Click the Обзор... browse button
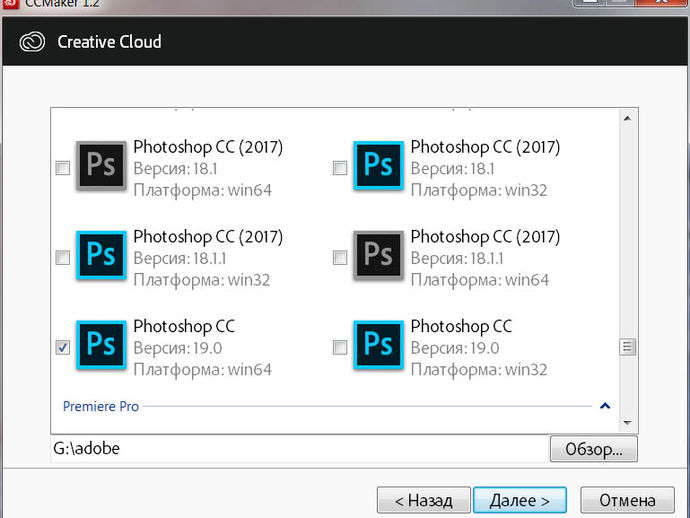 point(594,449)
